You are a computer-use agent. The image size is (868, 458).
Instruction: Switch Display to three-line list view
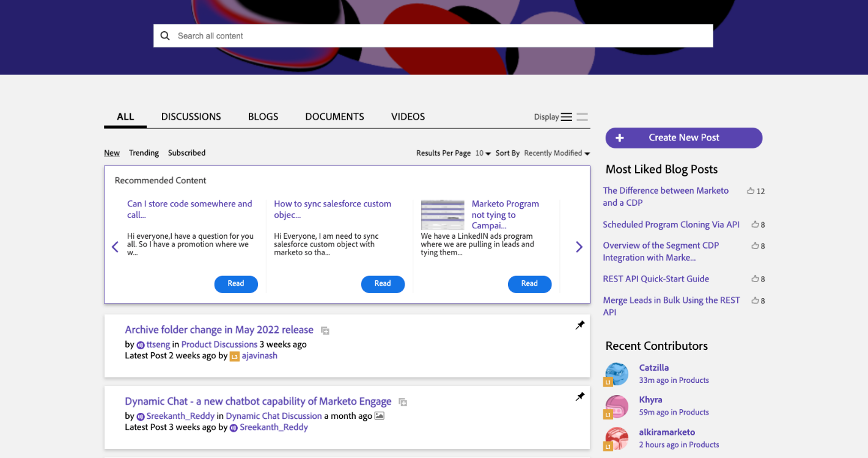[567, 117]
